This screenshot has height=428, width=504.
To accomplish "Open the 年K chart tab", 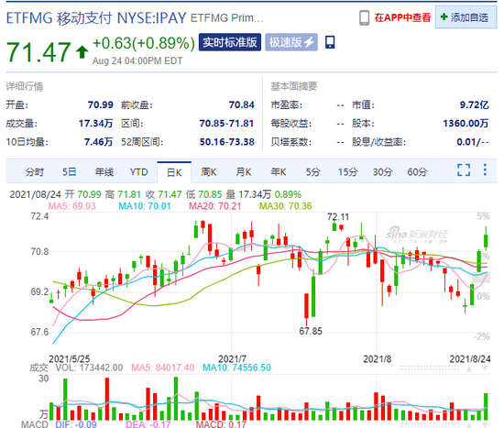I will click(x=278, y=172).
